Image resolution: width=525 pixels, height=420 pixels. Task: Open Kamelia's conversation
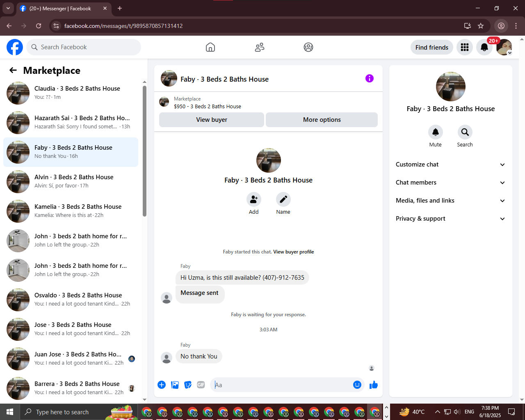pyautogui.click(x=71, y=211)
